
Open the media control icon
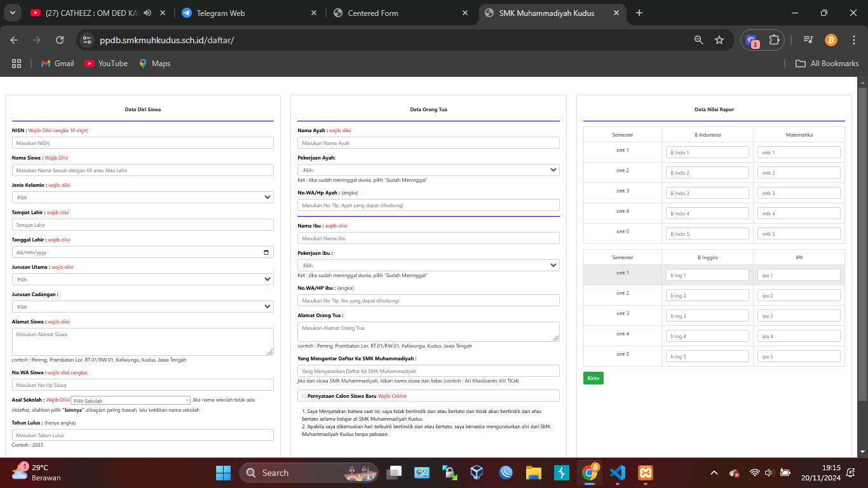(808, 40)
